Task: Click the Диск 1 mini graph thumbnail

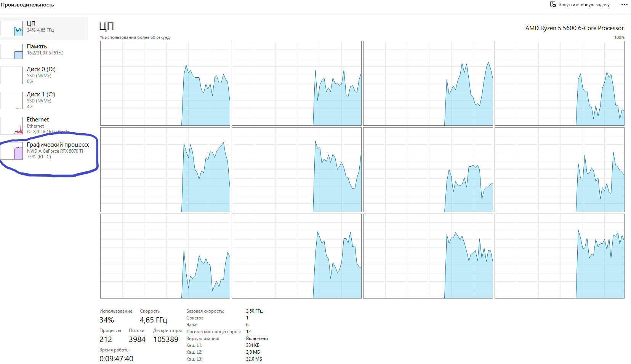Action: pos(11,101)
